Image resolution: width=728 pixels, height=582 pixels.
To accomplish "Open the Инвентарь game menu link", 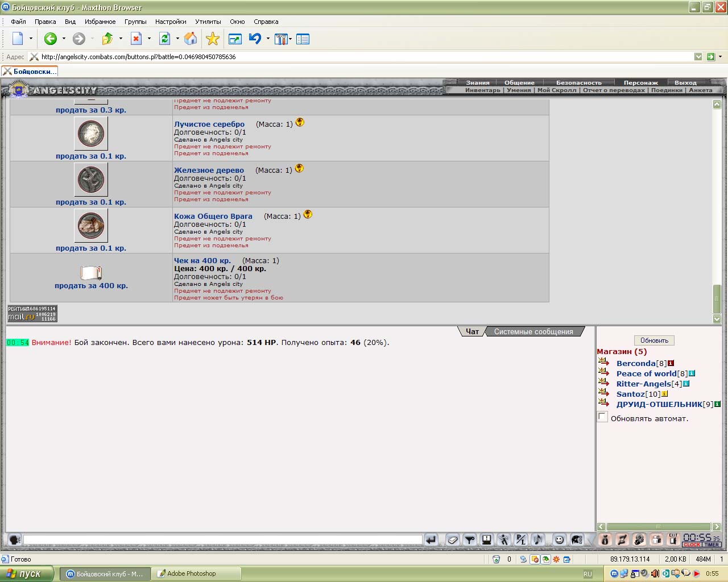I will (x=483, y=90).
